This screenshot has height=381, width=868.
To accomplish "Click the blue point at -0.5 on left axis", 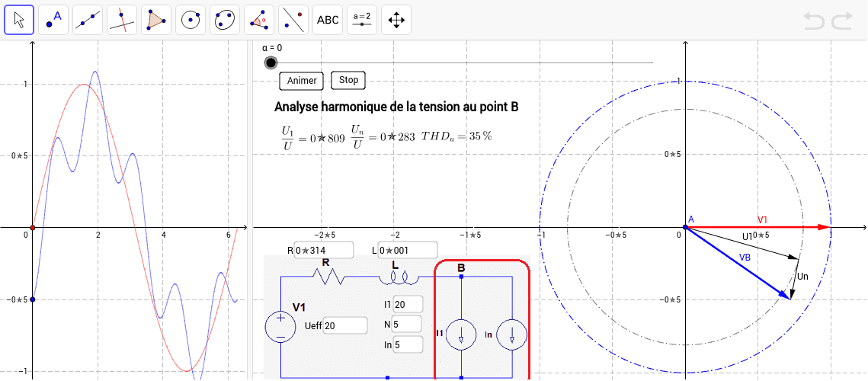I will click(x=33, y=299).
